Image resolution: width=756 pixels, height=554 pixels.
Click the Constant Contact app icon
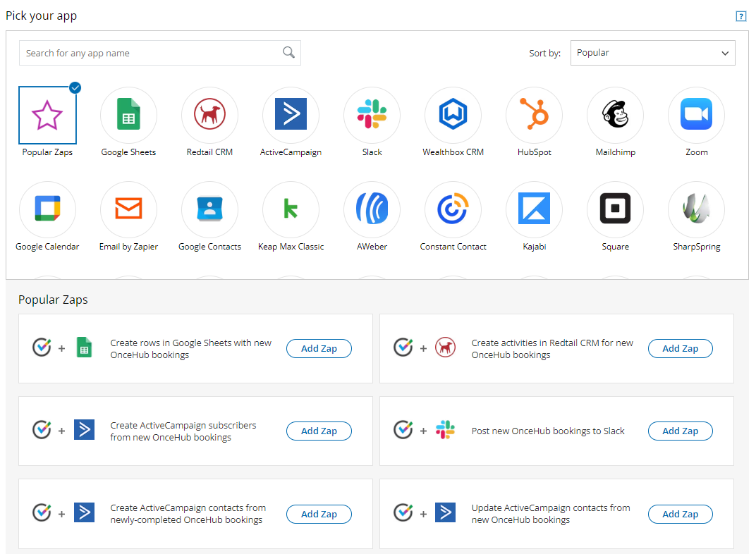point(453,210)
